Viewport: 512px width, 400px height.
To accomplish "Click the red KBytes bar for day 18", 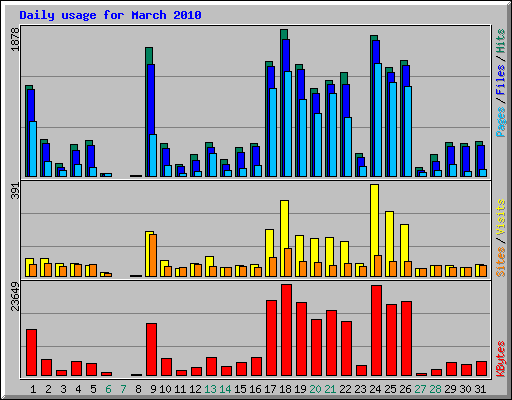I will (286, 330).
